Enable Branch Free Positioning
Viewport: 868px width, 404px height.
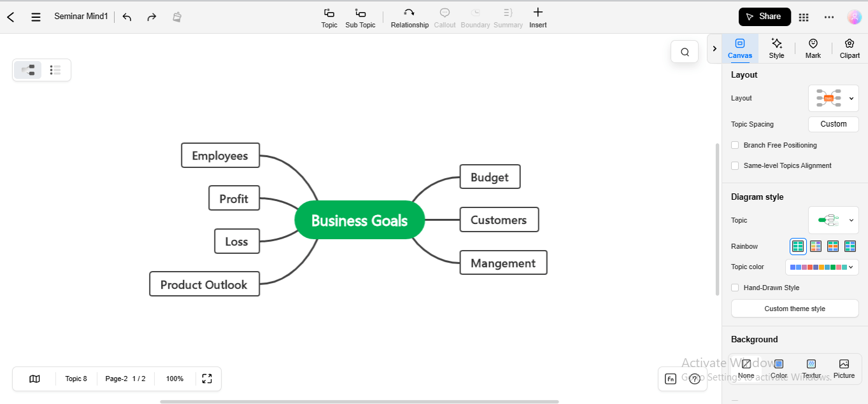(735, 145)
